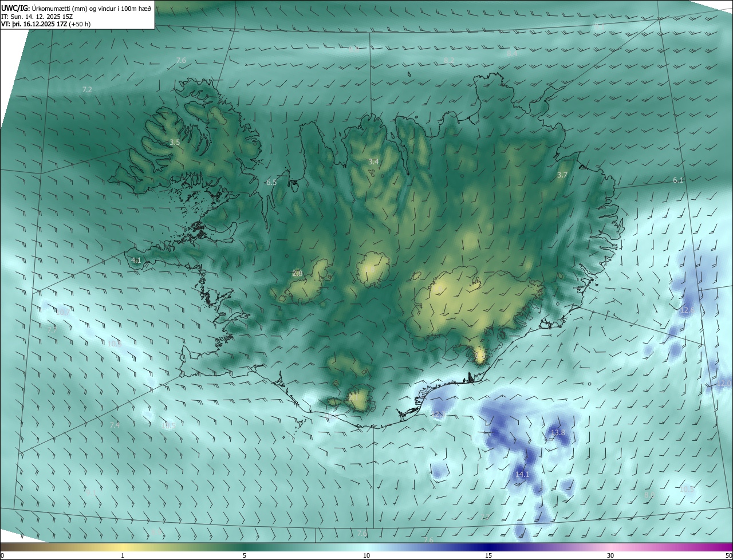733x560 pixels.
Task: Click the 8.2 value label
Action: (449, 60)
